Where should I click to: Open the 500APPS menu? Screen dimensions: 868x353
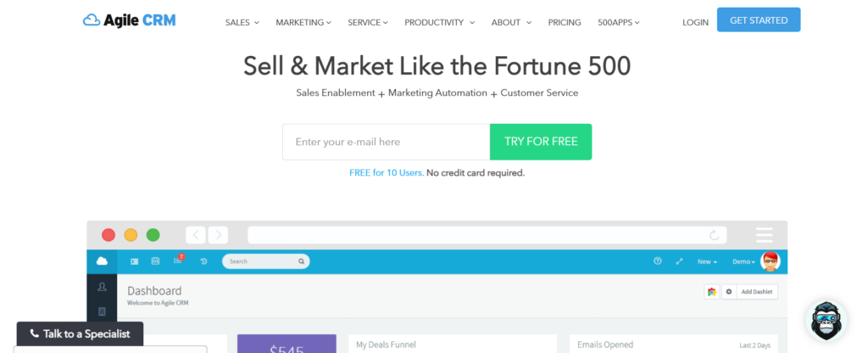[x=619, y=22]
